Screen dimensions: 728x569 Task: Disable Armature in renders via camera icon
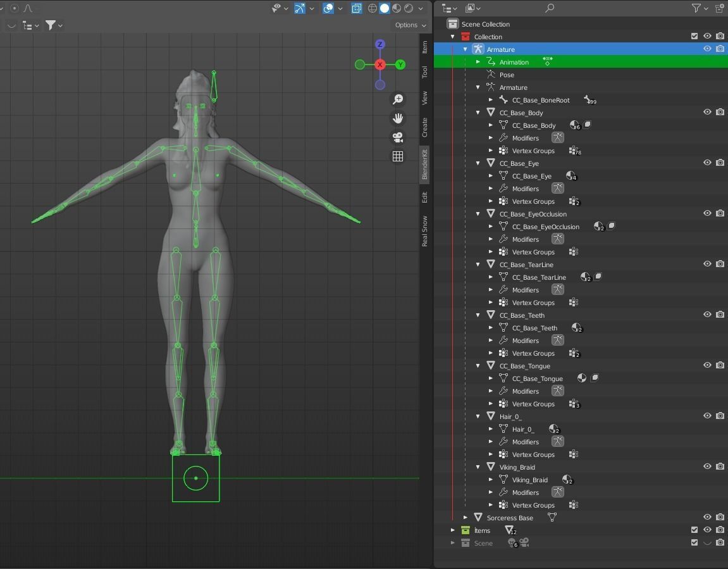point(720,49)
